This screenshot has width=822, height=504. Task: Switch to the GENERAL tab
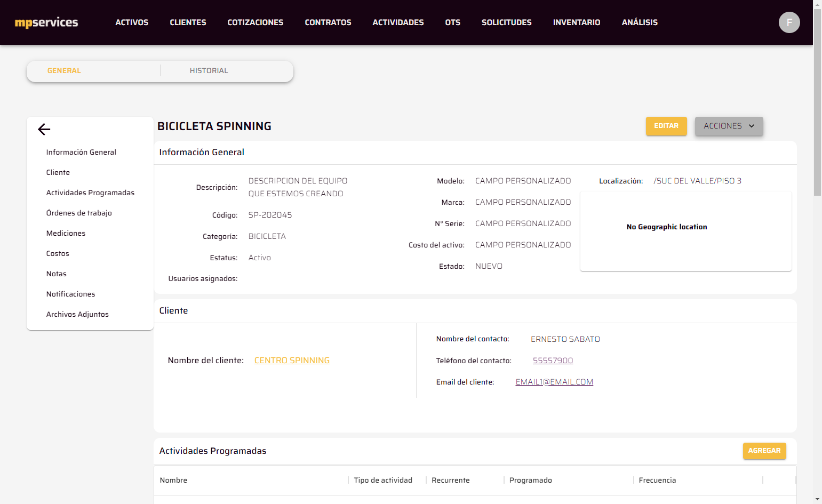(x=64, y=70)
